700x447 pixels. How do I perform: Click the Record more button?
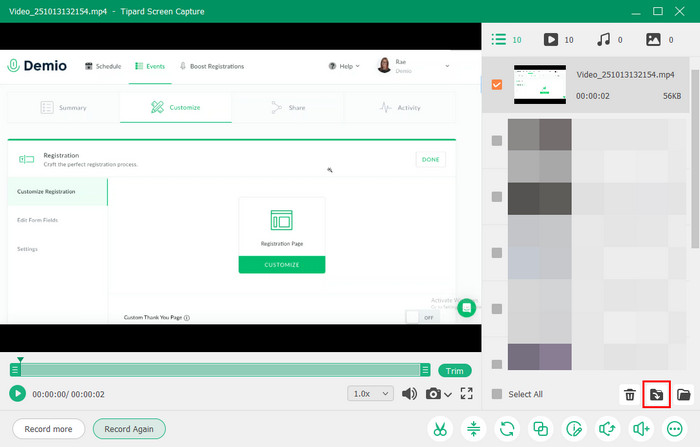[48, 429]
